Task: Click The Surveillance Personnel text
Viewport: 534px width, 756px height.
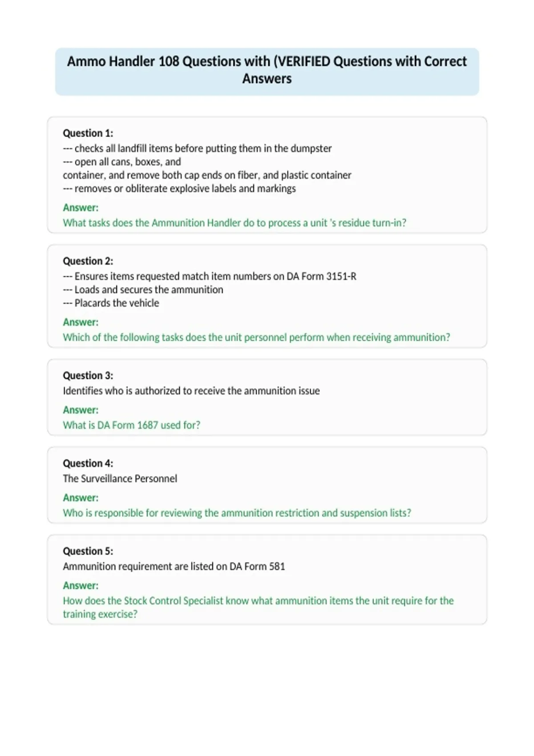Action: [x=120, y=479]
